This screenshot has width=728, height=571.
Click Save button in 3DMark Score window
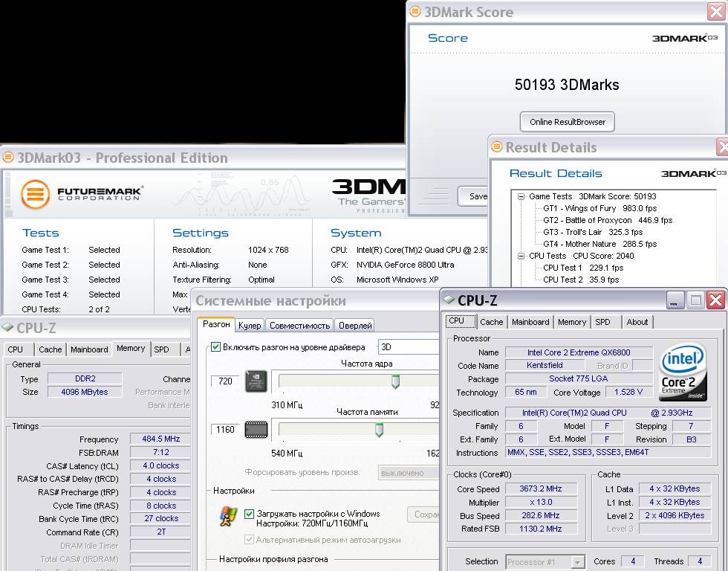(x=474, y=196)
